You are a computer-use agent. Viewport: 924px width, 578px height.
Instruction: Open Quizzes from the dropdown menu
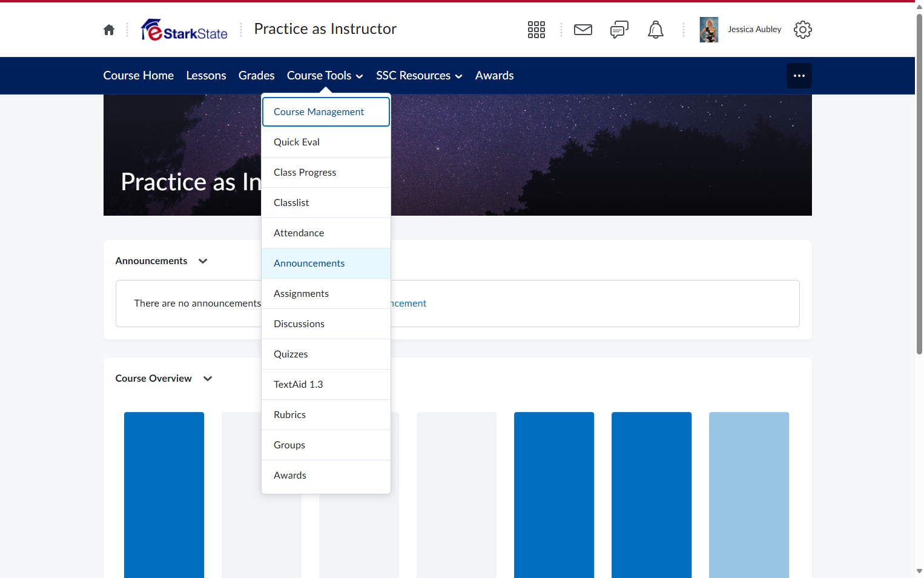point(326,354)
